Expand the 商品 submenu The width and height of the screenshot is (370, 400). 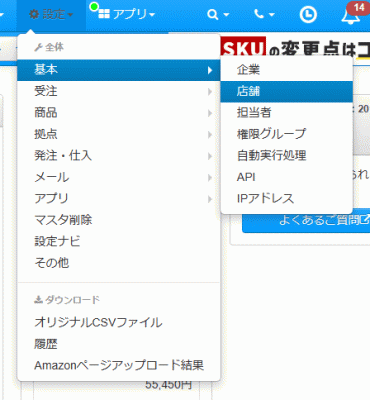point(119,113)
